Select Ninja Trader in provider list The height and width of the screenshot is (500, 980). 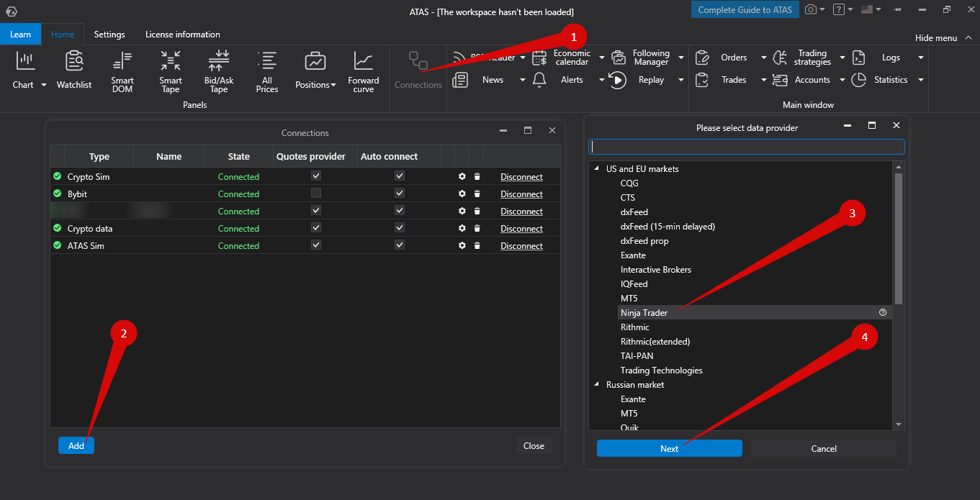755,313
